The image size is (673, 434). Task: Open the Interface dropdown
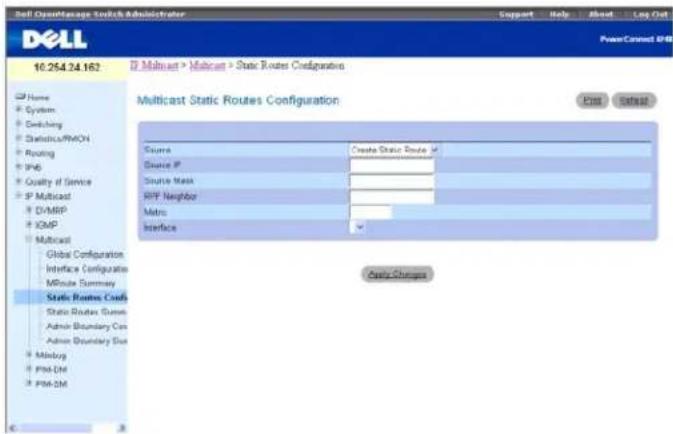(358, 227)
